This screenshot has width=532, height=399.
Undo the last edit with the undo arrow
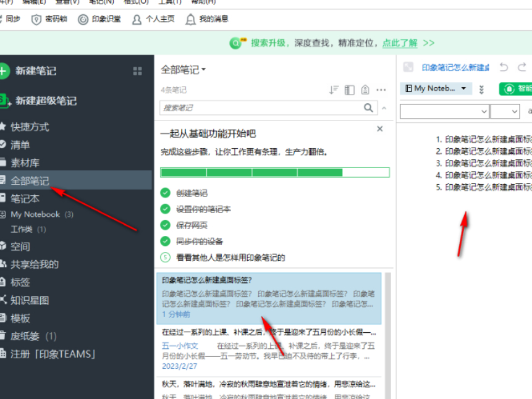[x=504, y=67]
